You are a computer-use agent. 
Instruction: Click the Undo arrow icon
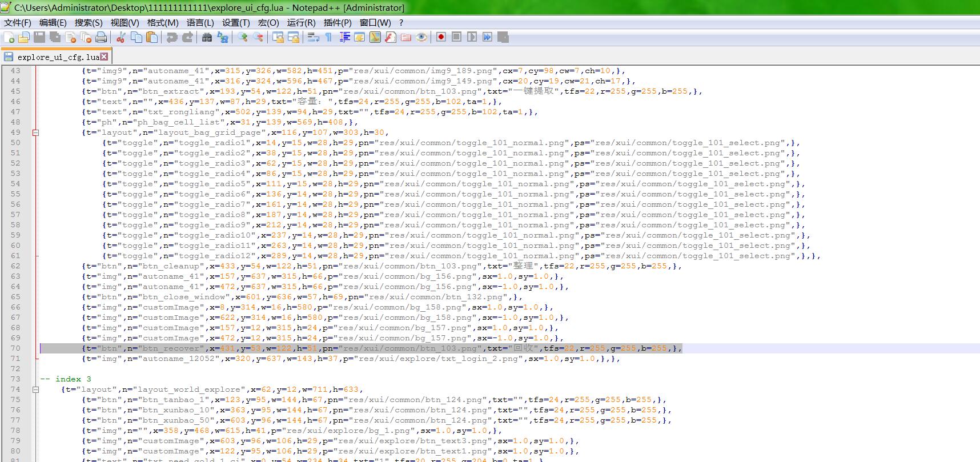click(171, 38)
